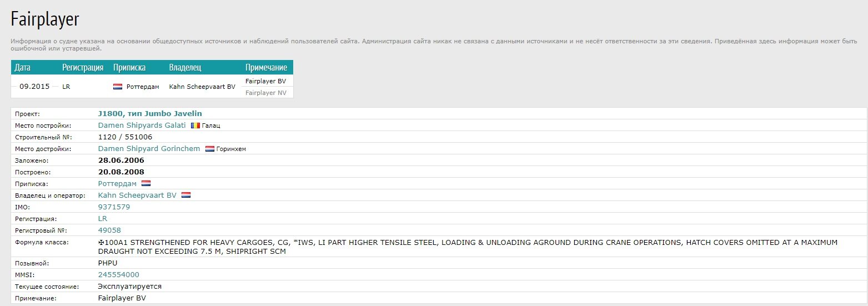
Task: Click Fairplayer BV in the history table
Action: pos(265,81)
